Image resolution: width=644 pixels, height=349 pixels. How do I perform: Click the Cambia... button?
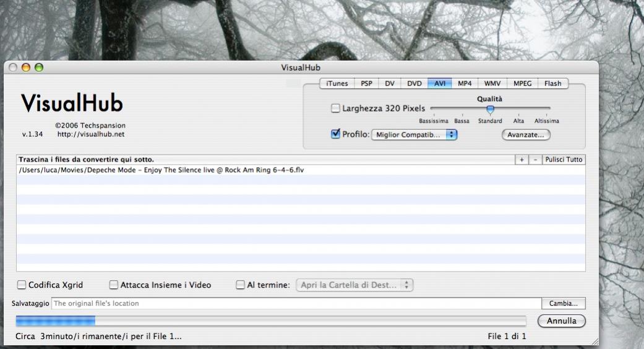coord(564,303)
